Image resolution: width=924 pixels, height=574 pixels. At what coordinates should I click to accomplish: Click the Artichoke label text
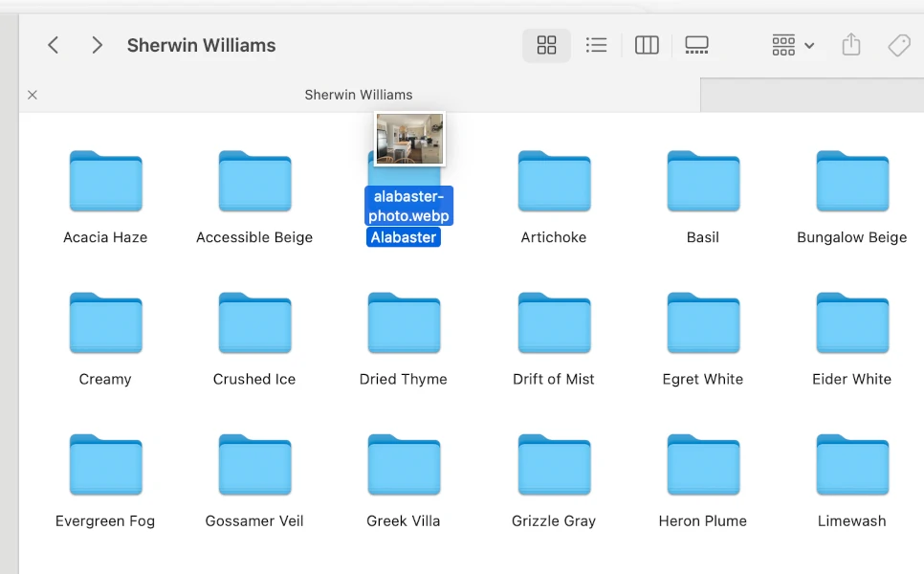pos(554,237)
